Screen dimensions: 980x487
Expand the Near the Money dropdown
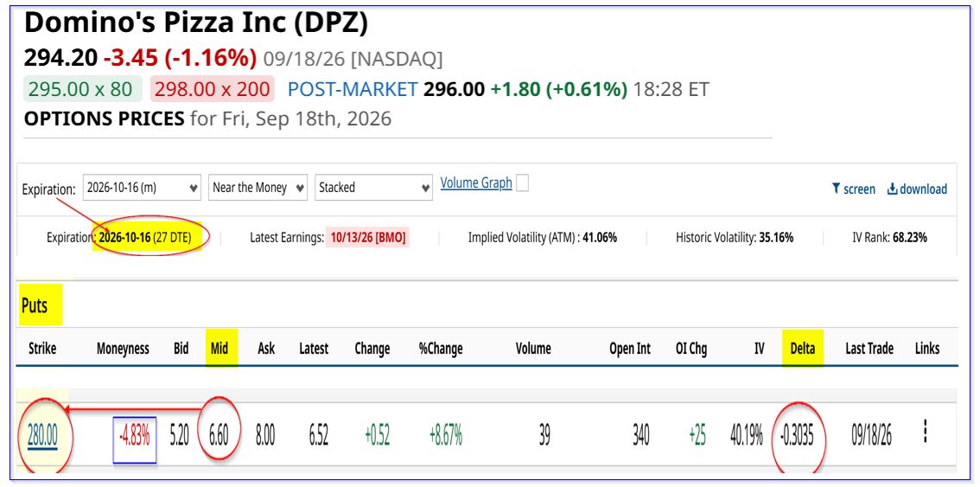tap(258, 187)
